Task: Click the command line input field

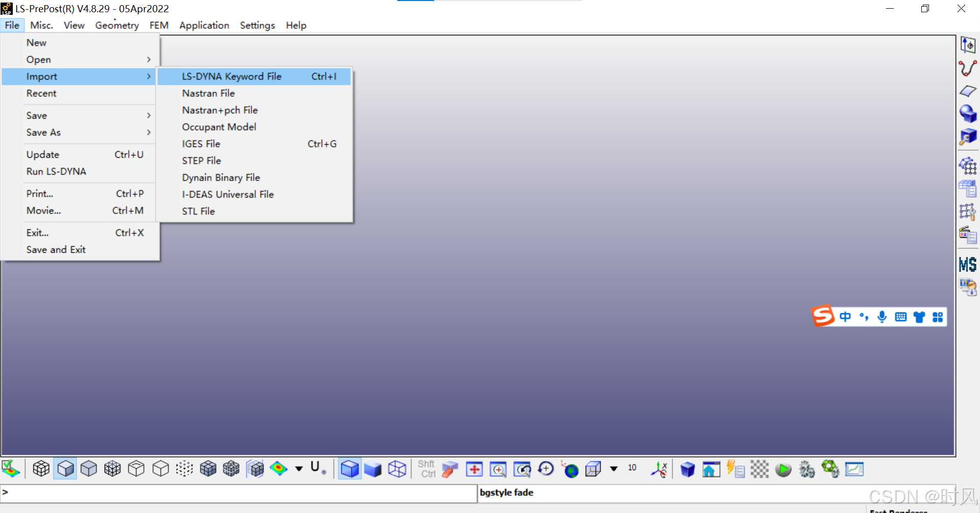Action: tap(238, 493)
